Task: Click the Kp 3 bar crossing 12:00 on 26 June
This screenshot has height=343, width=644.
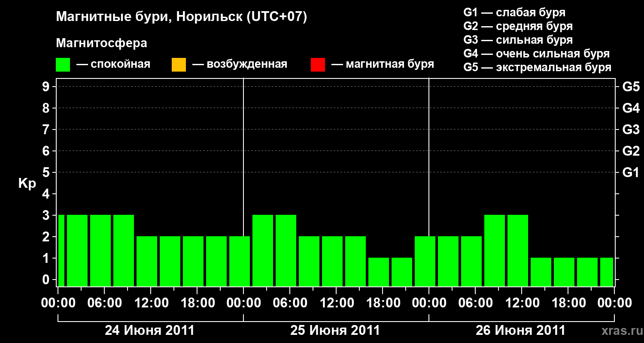Action: (518, 250)
